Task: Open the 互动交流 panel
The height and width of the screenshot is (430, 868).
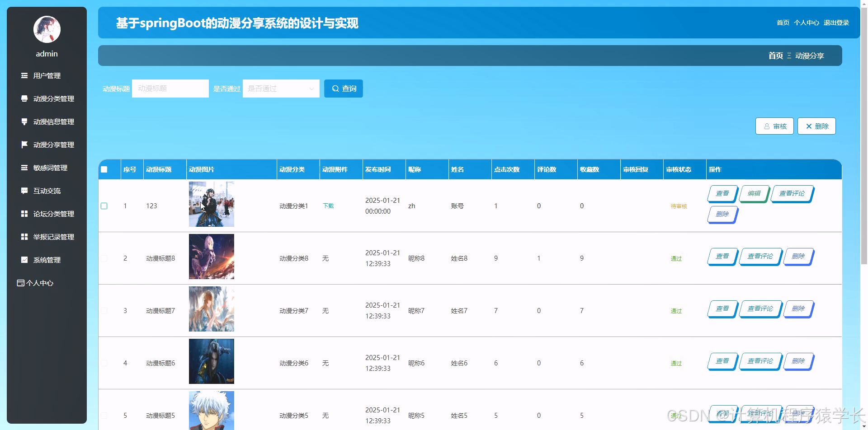Action: pyautogui.click(x=47, y=191)
